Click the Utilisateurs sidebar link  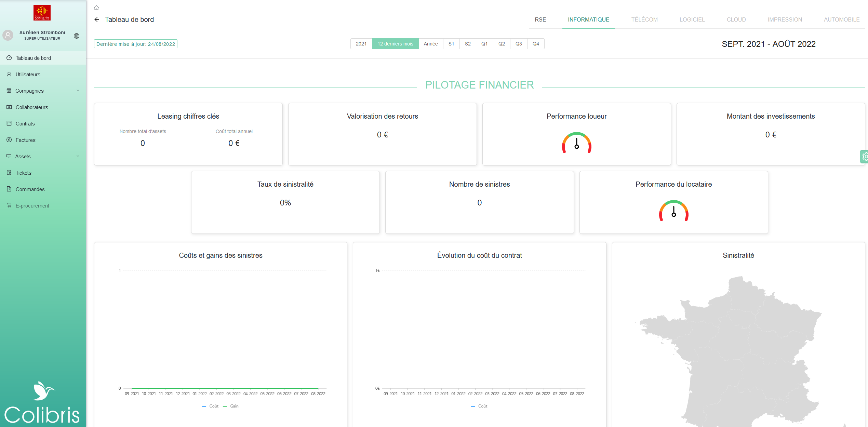28,74
